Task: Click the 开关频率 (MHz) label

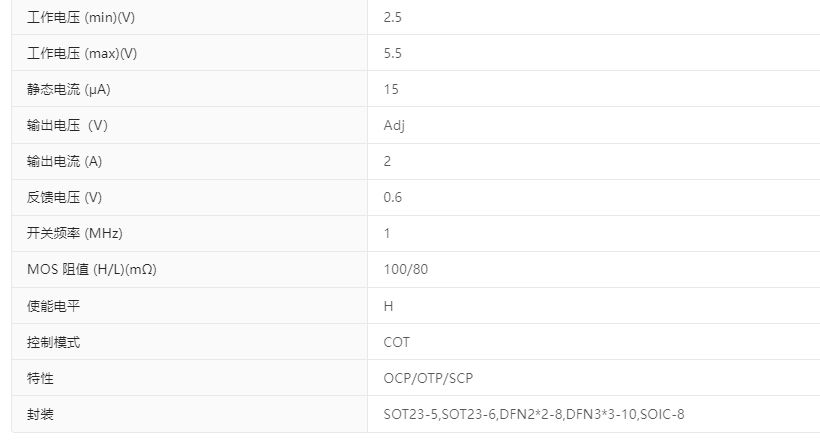Action: click(74, 233)
